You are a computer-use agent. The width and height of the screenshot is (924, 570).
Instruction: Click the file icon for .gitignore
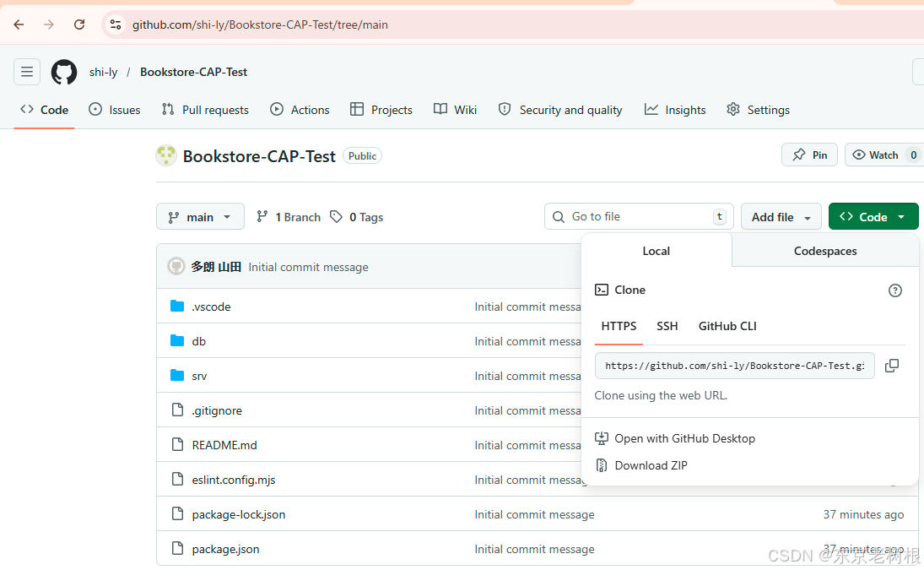click(x=177, y=410)
